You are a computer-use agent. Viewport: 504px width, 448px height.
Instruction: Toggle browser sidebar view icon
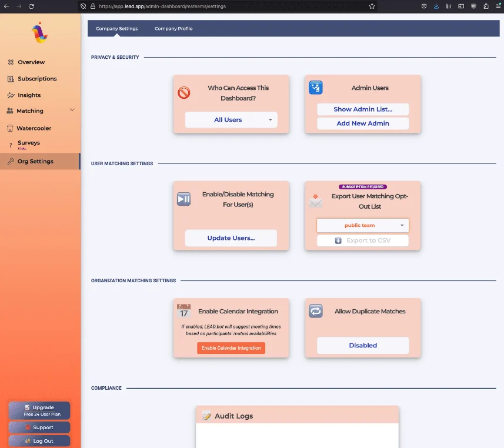click(x=461, y=6)
